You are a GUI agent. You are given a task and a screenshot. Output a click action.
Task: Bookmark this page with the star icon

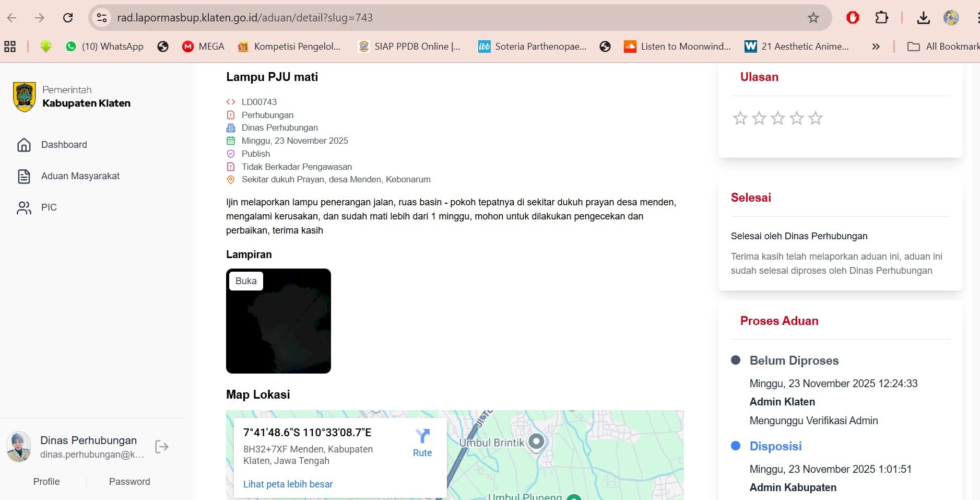point(812,17)
